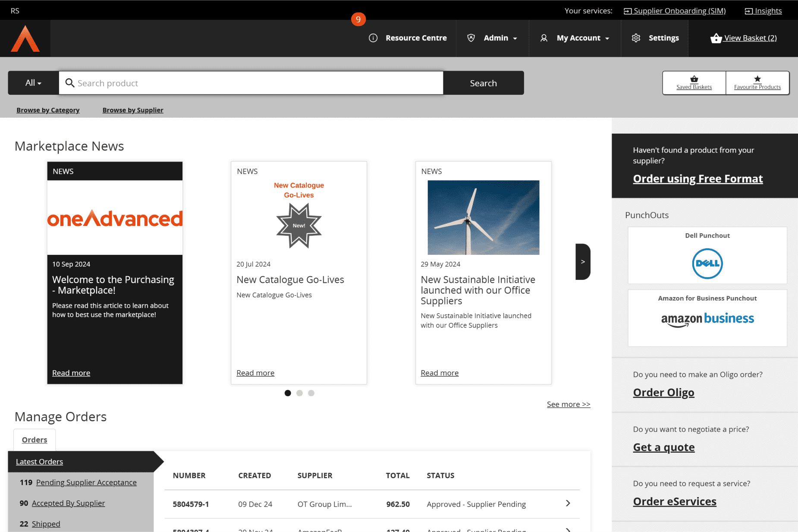Switch to the Orders tab

[34, 439]
